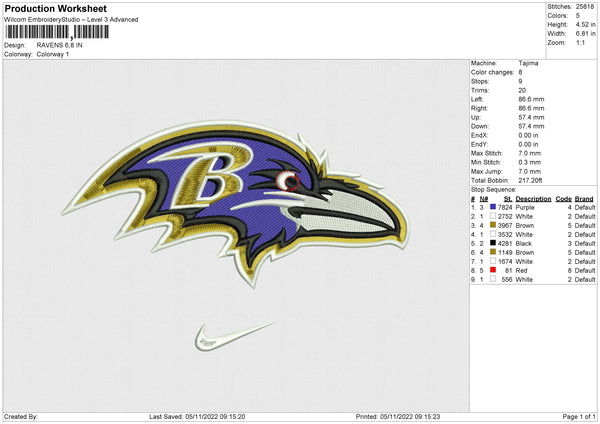Click the Min Stitch value 0.3 mm
Viewport: 600px width, 424px height.
(x=530, y=162)
